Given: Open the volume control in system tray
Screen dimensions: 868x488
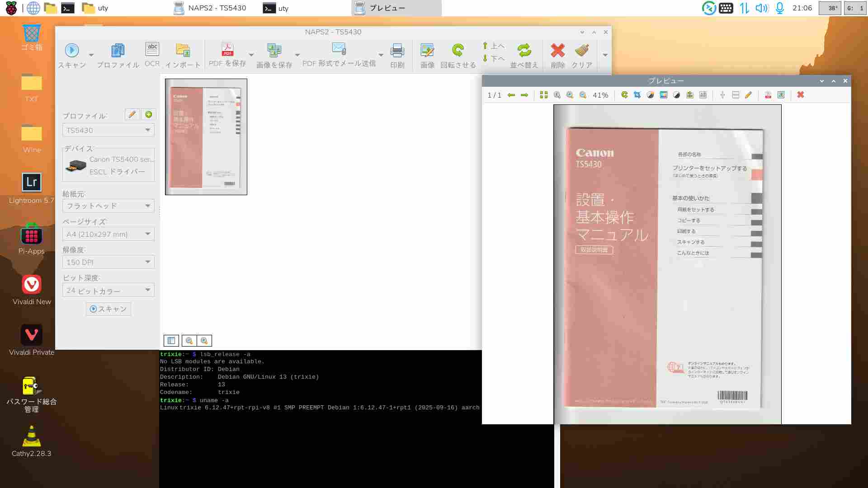Looking at the screenshot, I should pyautogui.click(x=762, y=8).
